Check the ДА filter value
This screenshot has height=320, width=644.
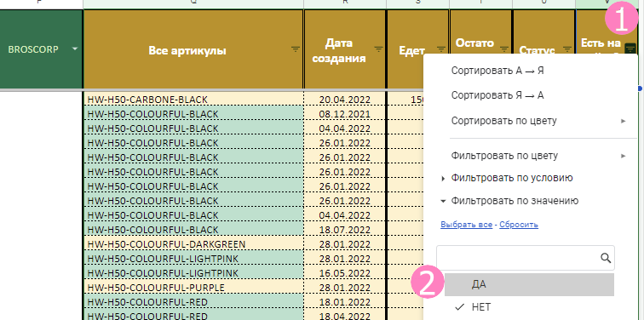[529, 285]
